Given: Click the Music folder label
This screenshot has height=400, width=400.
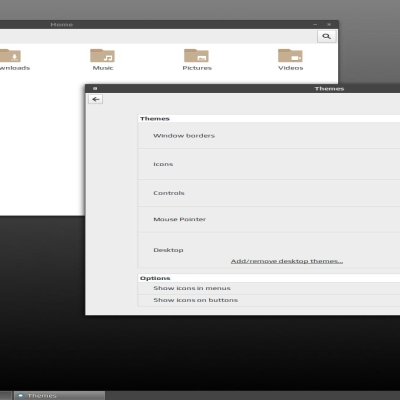Looking at the screenshot, I should 103,68.
